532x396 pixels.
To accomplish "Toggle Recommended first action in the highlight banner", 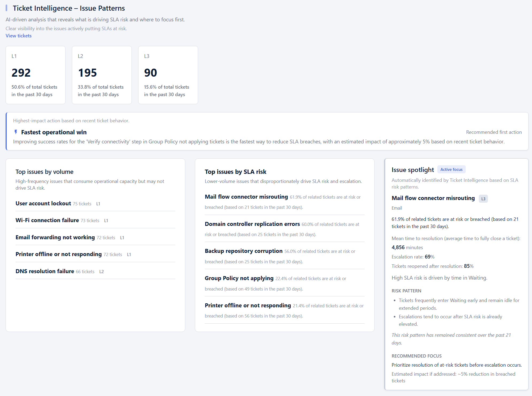I will (494, 132).
